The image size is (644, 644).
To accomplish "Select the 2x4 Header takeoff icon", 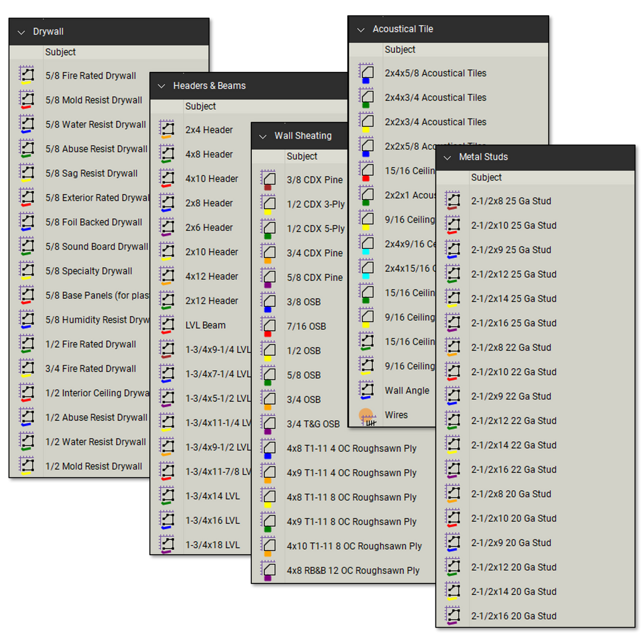I will click(x=167, y=129).
